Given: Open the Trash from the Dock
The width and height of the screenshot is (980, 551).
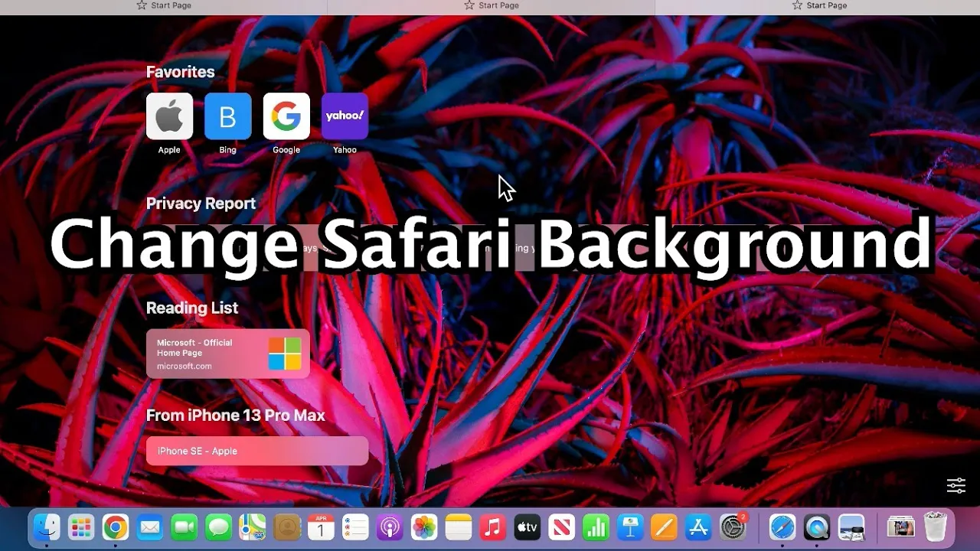Looking at the screenshot, I should coord(935,527).
